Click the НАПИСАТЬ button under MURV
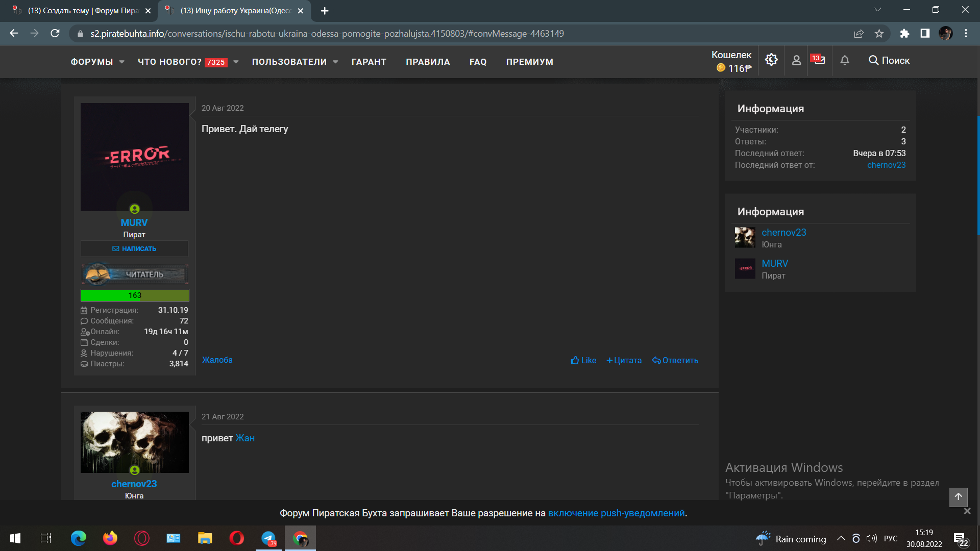Viewport: 980px width, 551px height. pos(134,248)
